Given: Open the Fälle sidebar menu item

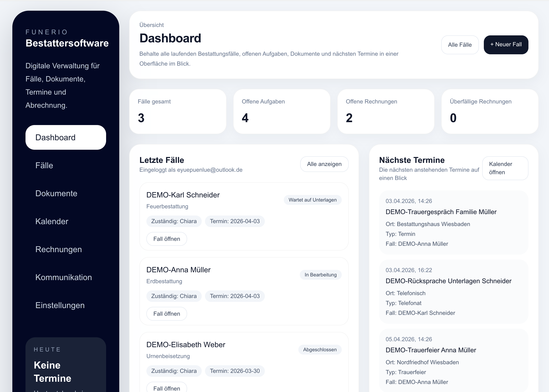Looking at the screenshot, I should click(x=44, y=165).
